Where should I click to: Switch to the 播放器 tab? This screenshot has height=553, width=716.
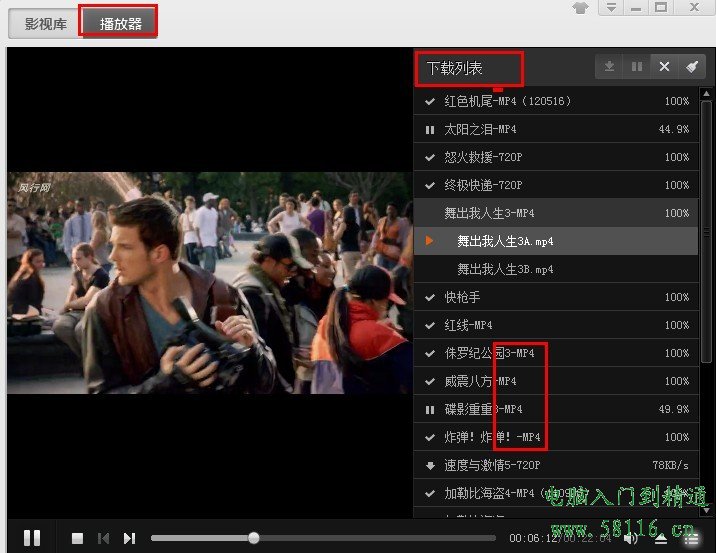tap(121, 23)
